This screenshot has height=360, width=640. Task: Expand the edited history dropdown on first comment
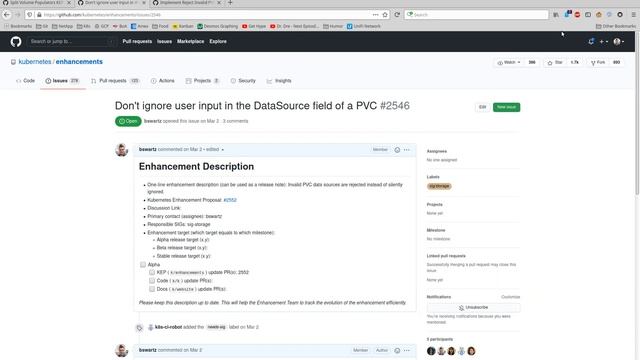point(215,150)
